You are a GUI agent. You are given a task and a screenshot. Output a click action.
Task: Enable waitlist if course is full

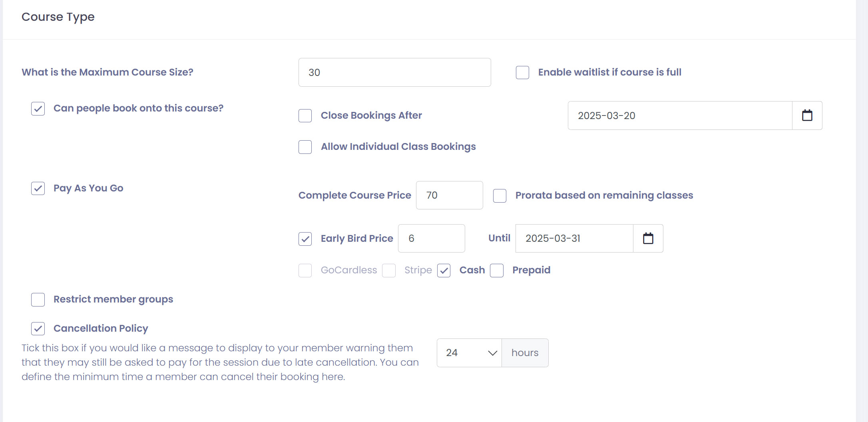[x=522, y=73]
